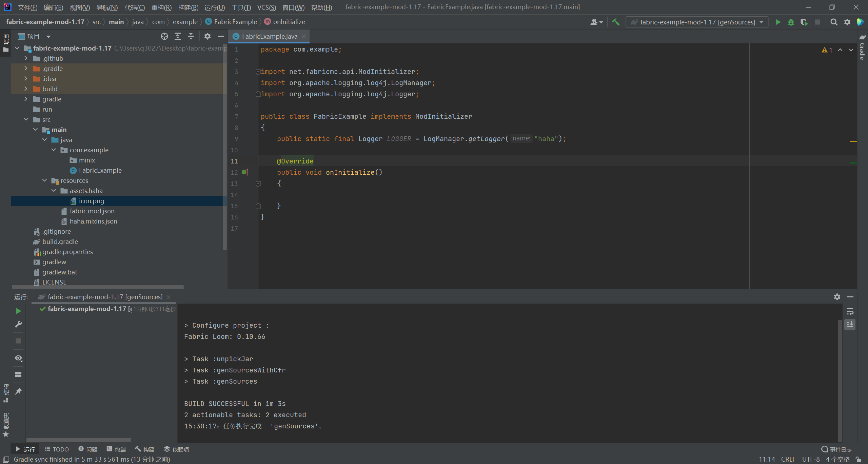The height and width of the screenshot is (464, 868).
Task: Toggle the eye icon in run panel
Action: coord(18,358)
